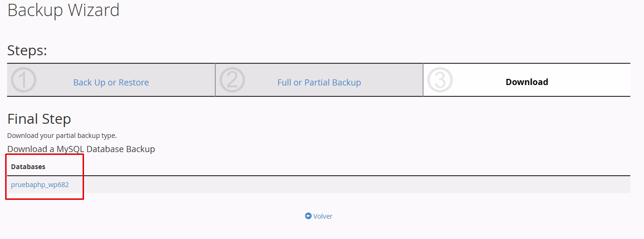Click the Backup Wizard page title

coord(64,10)
